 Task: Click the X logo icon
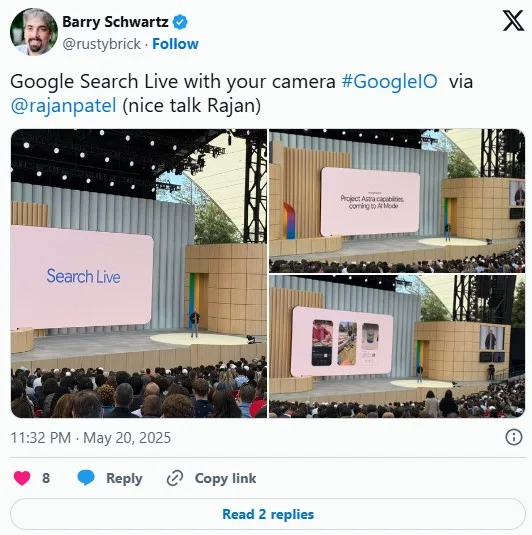(513, 20)
